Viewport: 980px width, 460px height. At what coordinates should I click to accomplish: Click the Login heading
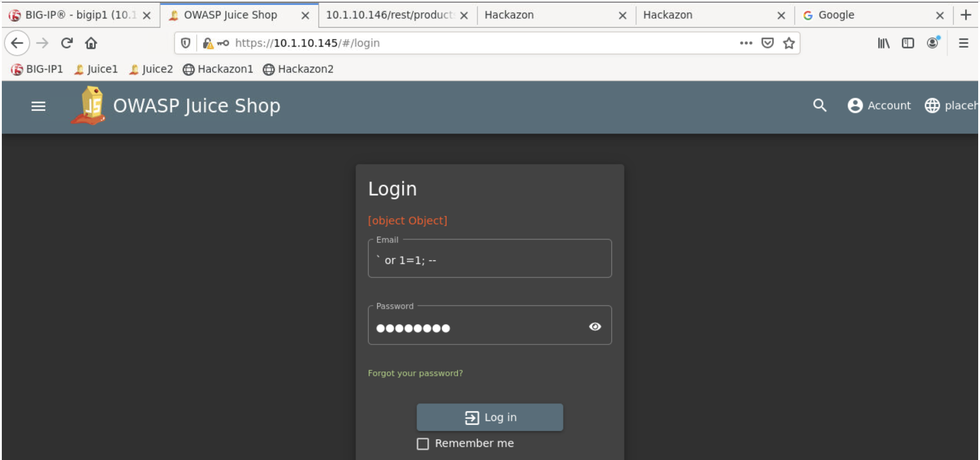[392, 189]
